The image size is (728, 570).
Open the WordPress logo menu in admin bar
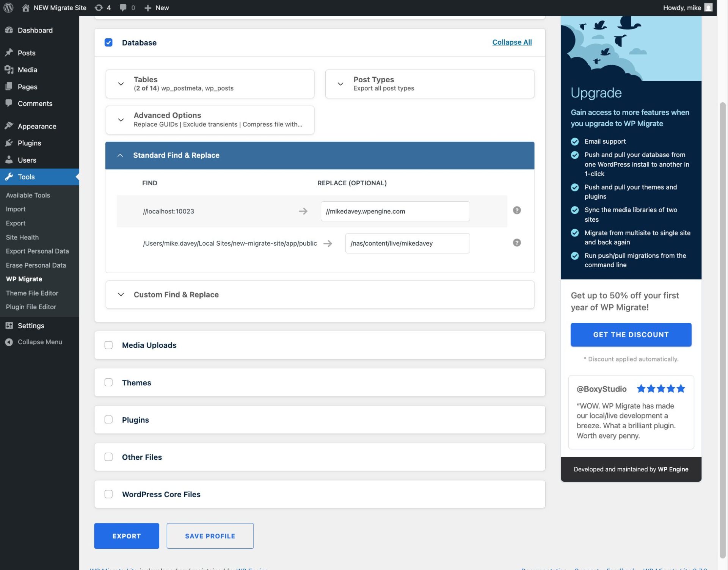click(x=8, y=8)
